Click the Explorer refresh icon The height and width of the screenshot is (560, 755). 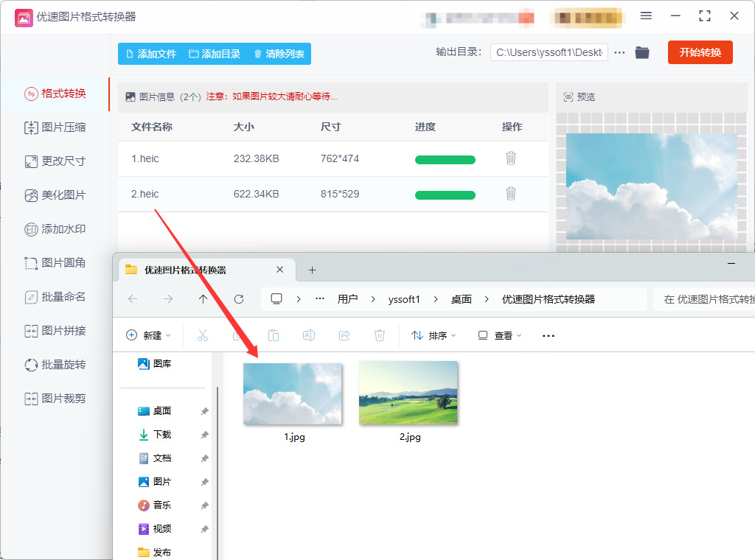click(239, 299)
